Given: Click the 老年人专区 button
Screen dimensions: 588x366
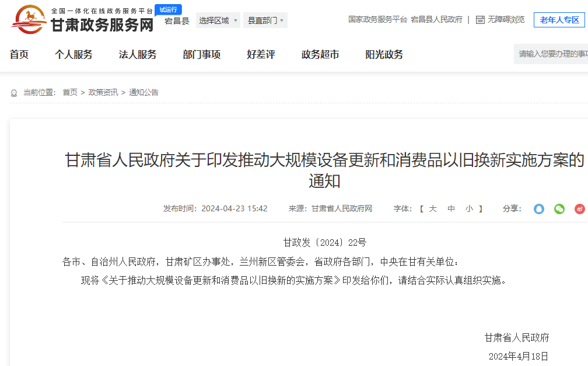Looking at the screenshot, I should [559, 20].
